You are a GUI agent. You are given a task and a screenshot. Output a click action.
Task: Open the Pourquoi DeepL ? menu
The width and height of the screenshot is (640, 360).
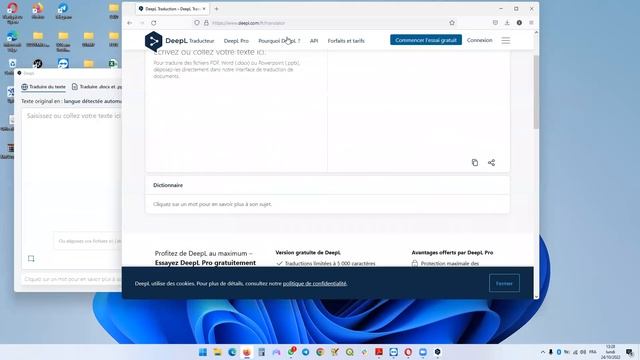pyautogui.click(x=279, y=41)
